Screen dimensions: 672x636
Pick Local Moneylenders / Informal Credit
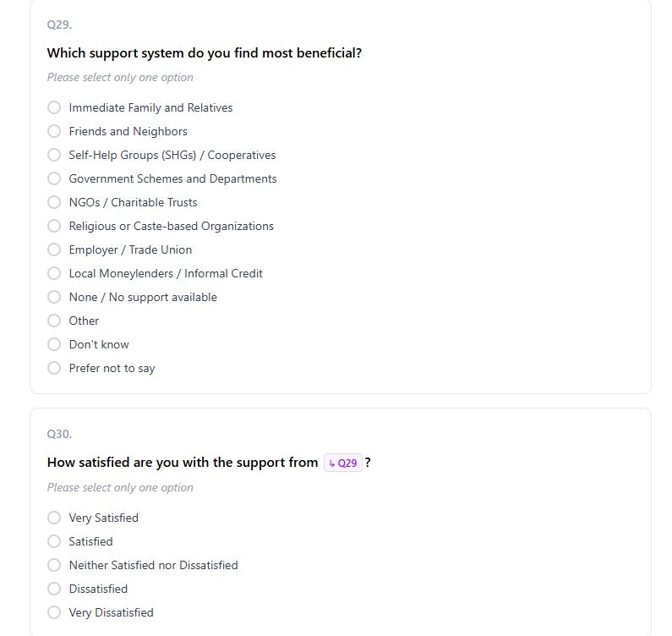(54, 273)
